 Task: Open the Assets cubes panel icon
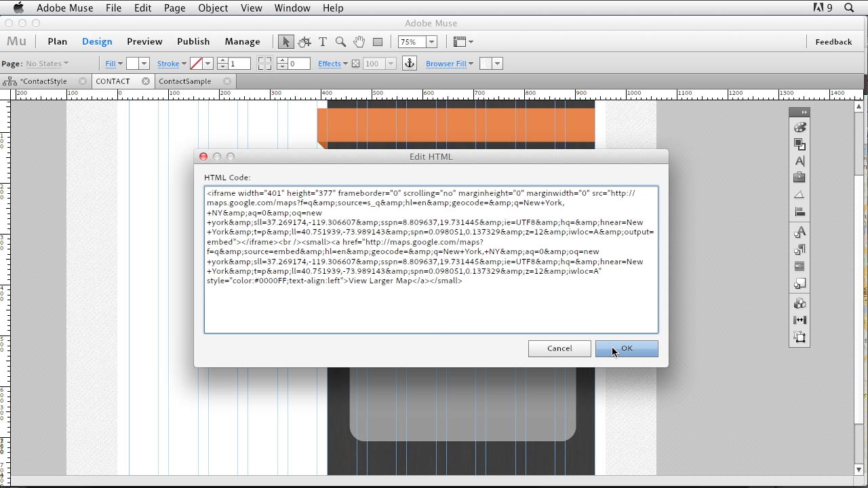point(800,304)
